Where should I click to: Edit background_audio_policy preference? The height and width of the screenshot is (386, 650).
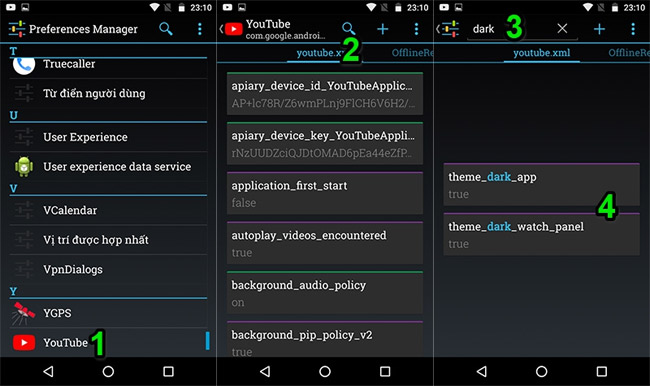pos(325,293)
